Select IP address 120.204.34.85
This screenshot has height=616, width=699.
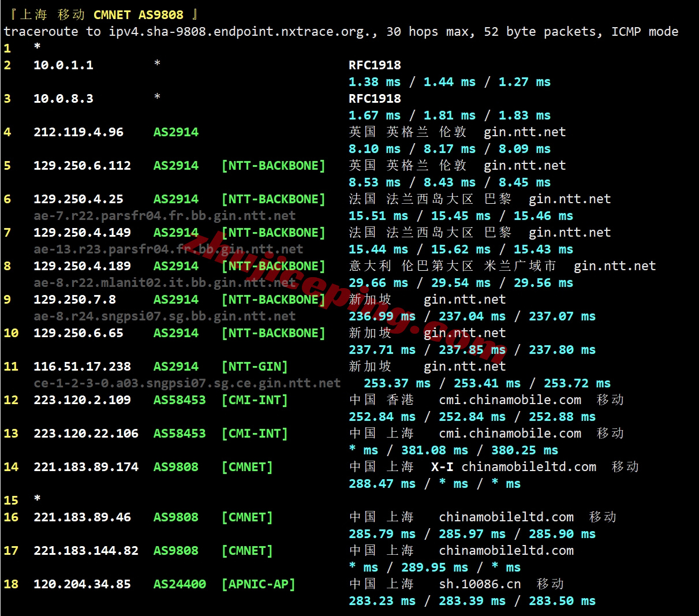[x=82, y=584]
